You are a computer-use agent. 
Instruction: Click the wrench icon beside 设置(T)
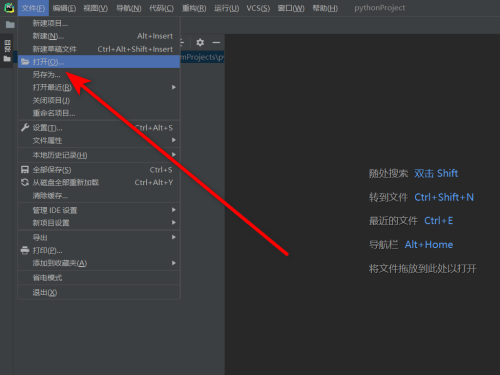tap(25, 127)
